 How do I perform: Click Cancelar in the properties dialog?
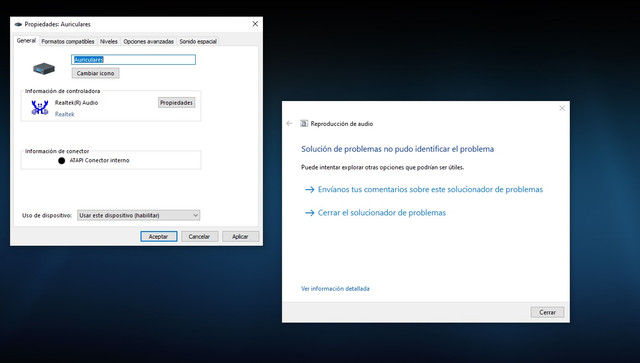pyautogui.click(x=199, y=236)
